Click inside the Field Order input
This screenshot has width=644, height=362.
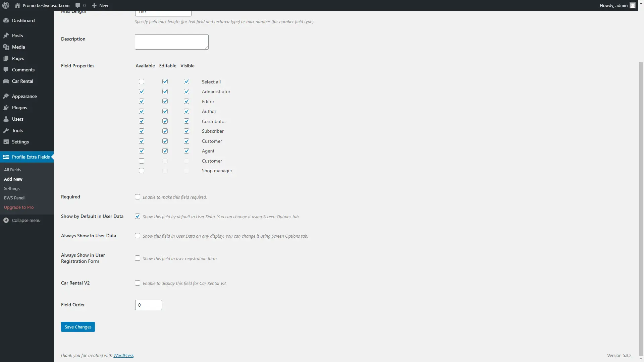tap(148, 305)
